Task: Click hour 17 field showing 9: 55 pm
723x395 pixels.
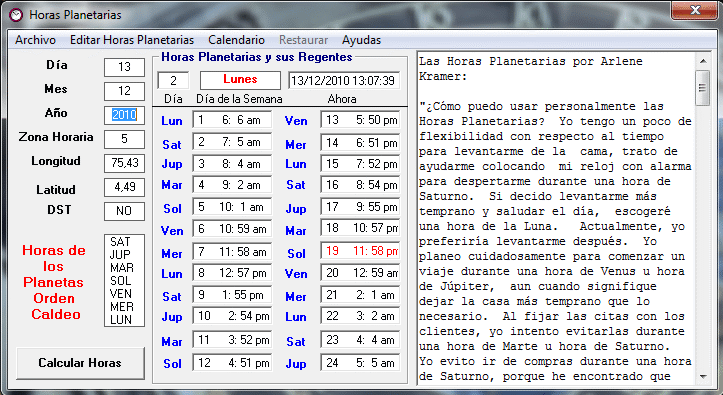Action: pos(361,207)
